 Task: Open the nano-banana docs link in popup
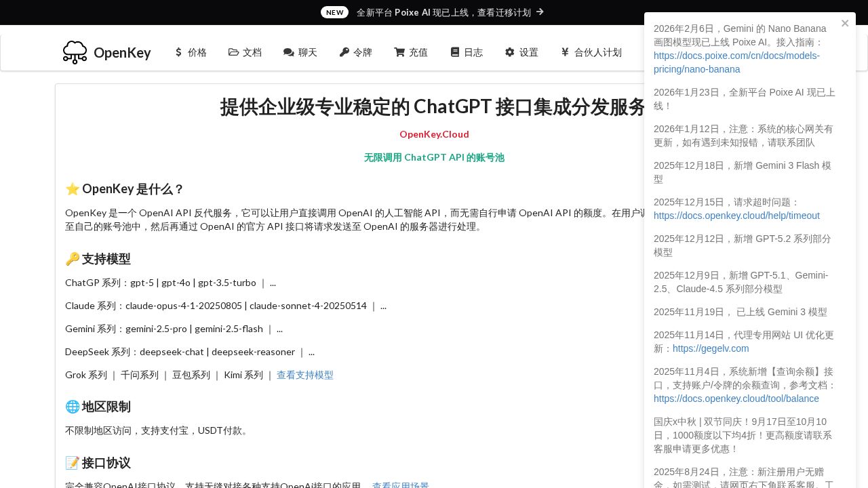point(736,62)
